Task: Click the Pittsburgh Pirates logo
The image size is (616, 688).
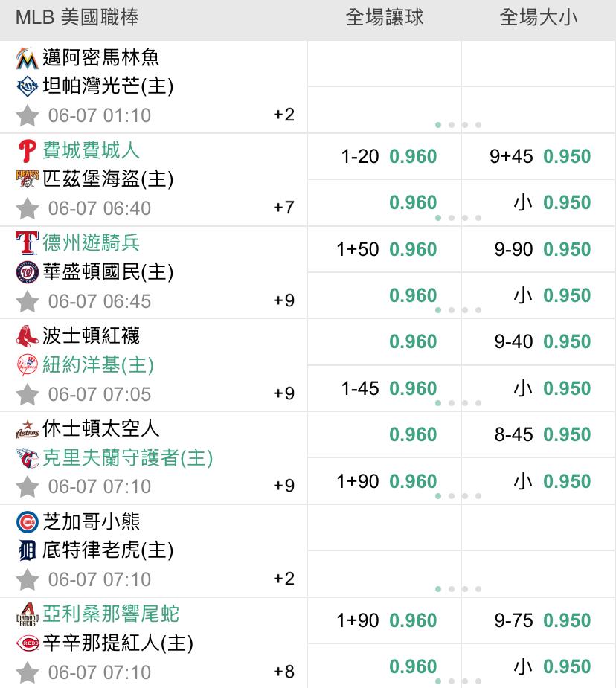Action: coord(28,179)
